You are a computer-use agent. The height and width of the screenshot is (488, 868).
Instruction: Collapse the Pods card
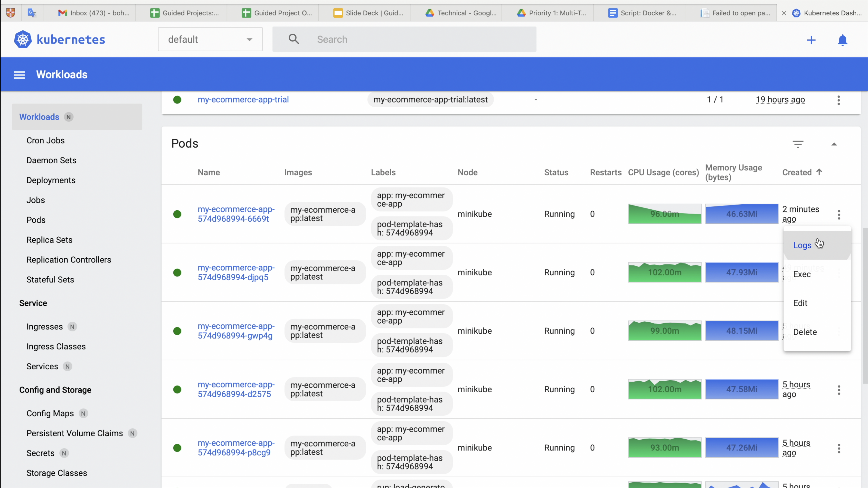click(x=834, y=144)
